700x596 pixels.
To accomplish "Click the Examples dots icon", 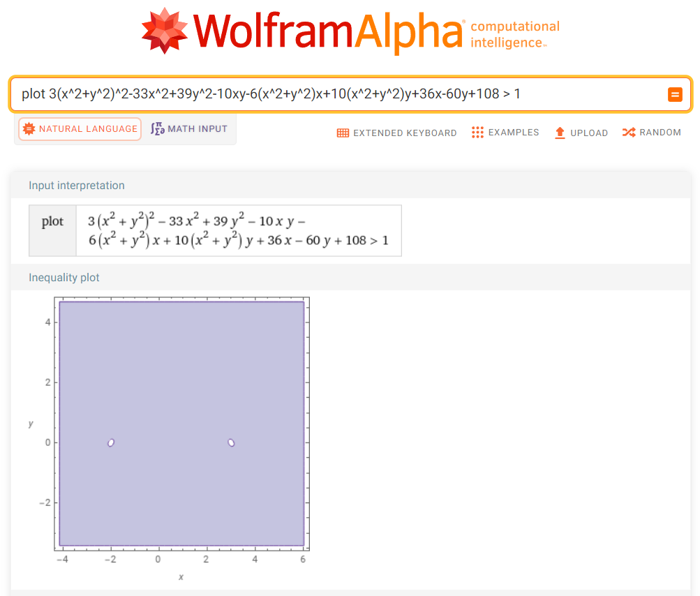I will [x=478, y=133].
